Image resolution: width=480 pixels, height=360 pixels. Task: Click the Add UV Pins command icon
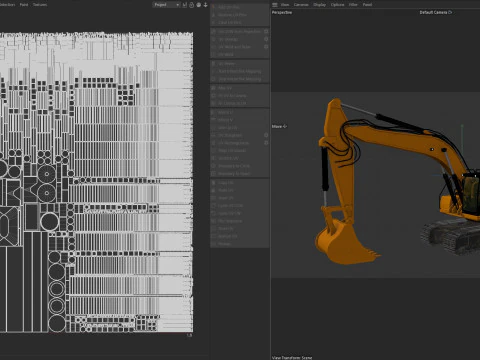pos(214,7)
